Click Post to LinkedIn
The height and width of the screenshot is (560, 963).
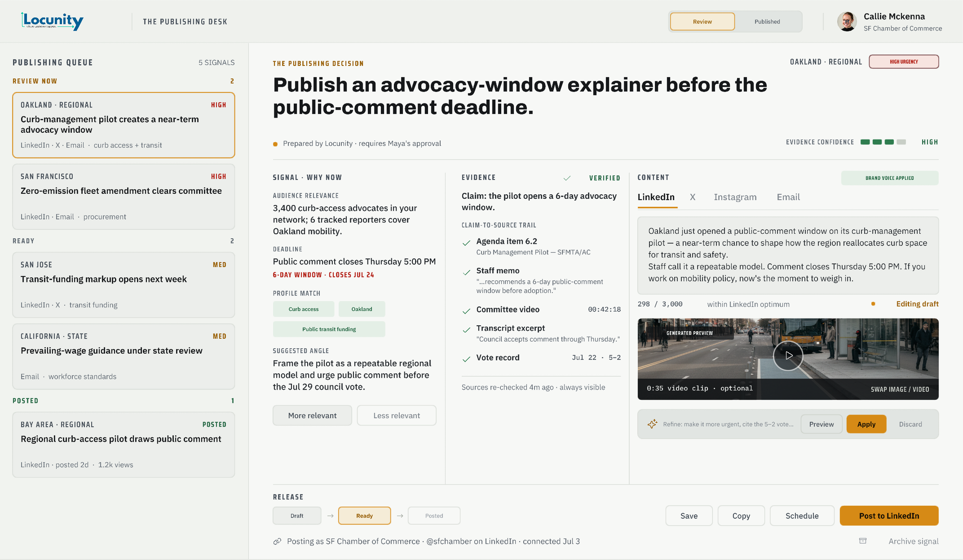(x=889, y=516)
